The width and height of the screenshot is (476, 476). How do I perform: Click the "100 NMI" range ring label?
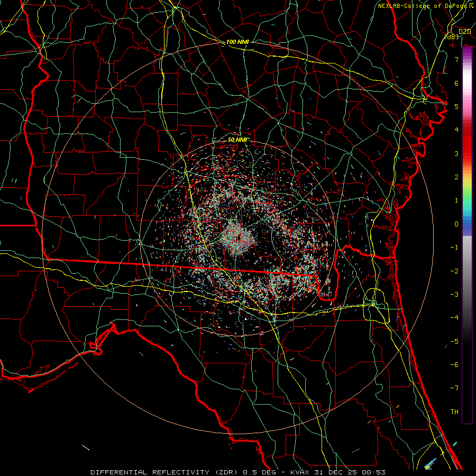point(237,42)
